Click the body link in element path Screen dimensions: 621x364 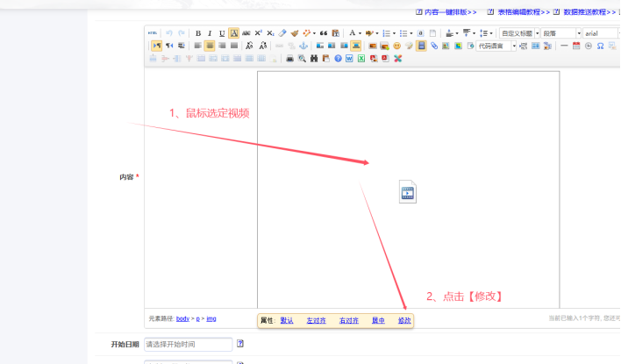(x=182, y=318)
